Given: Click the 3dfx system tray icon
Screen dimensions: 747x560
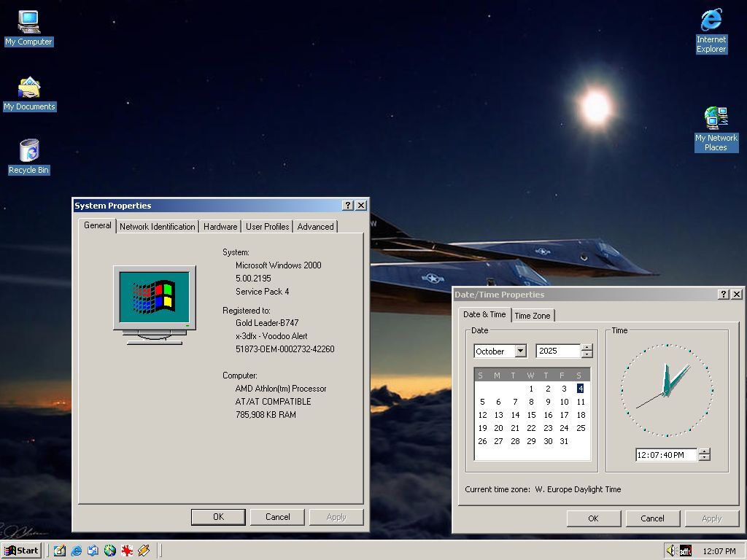Looking at the screenshot, I should (x=685, y=551).
